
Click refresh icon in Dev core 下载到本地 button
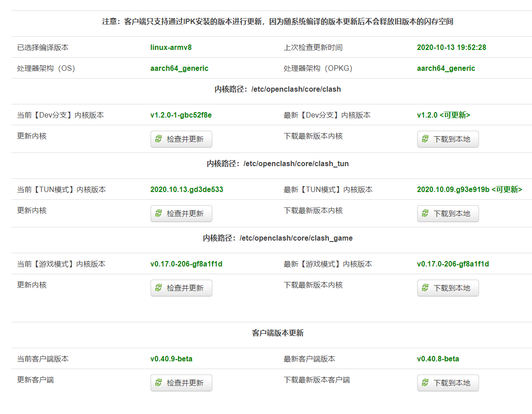coord(425,138)
